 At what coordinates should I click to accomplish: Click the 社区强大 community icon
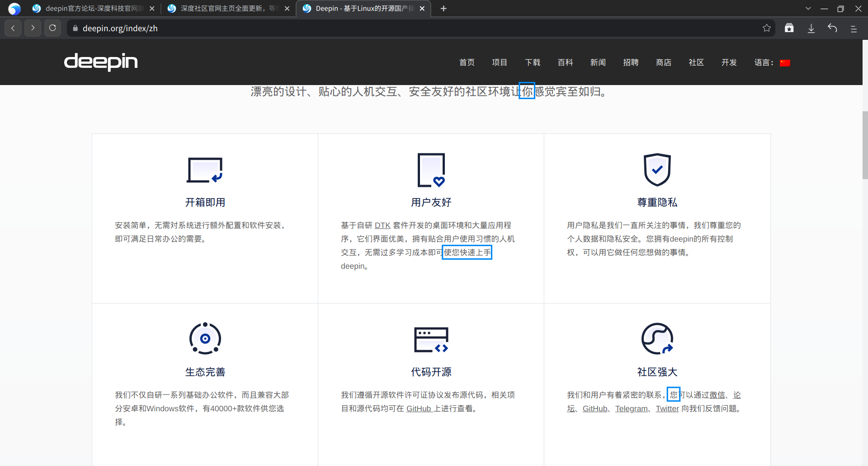click(x=657, y=339)
